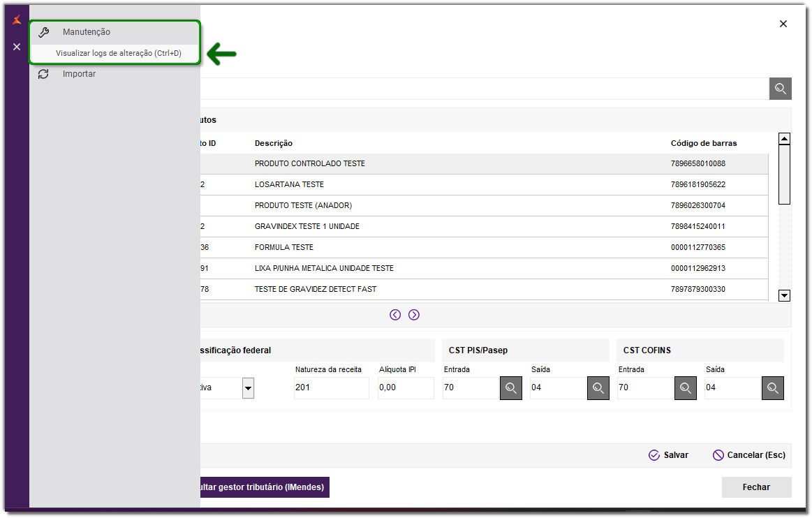Click barcode 0000112962913
812x518 pixels.
tap(698, 268)
